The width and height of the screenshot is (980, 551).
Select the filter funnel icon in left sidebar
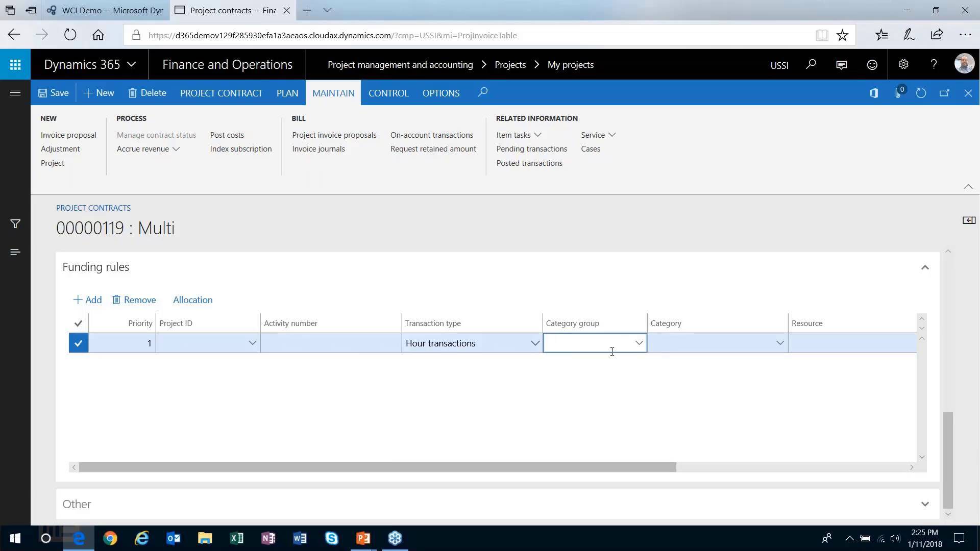pos(15,223)
